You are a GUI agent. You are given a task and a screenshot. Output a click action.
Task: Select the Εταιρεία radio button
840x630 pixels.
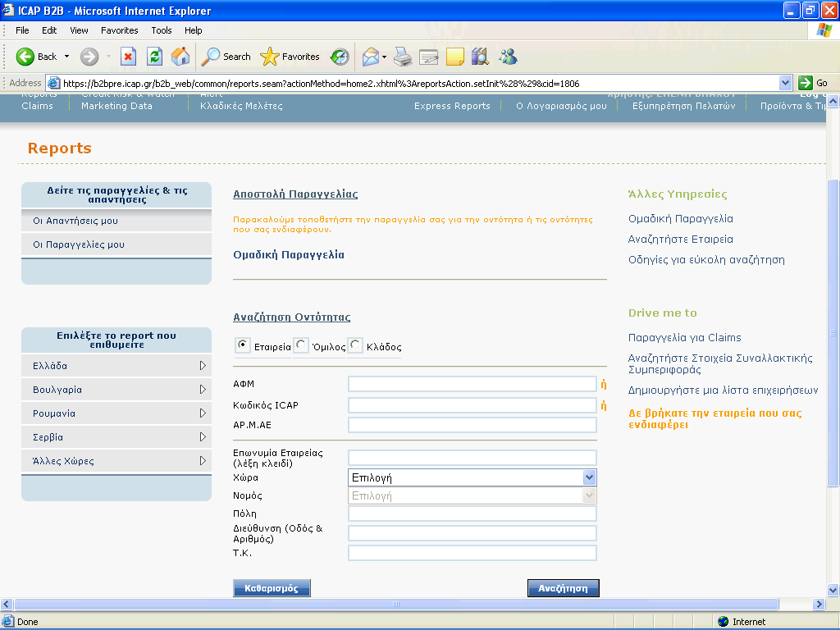[x=243, y=345]
